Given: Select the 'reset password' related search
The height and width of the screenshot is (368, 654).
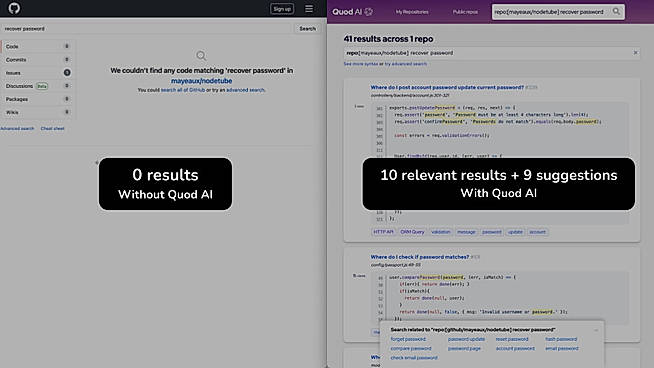Looking at the screenshot, I should (x=512, y=339).
